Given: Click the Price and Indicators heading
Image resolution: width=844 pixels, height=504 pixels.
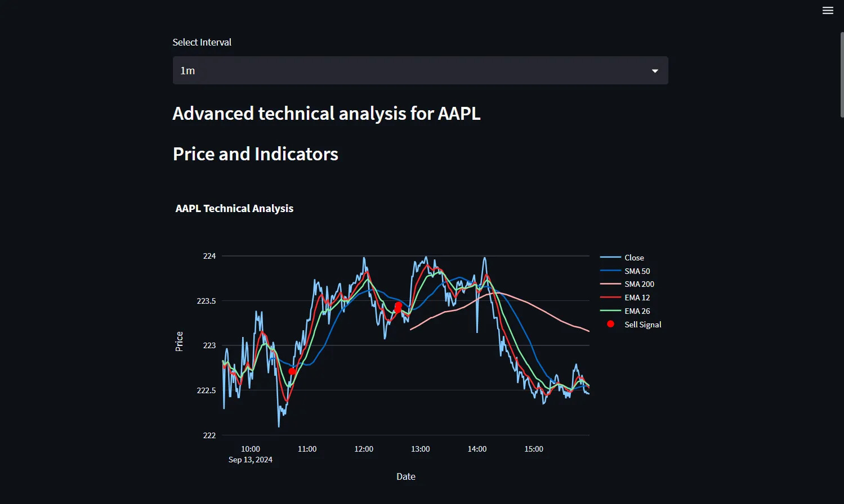Looking at the screenshot, I should (x=256, y=154).
